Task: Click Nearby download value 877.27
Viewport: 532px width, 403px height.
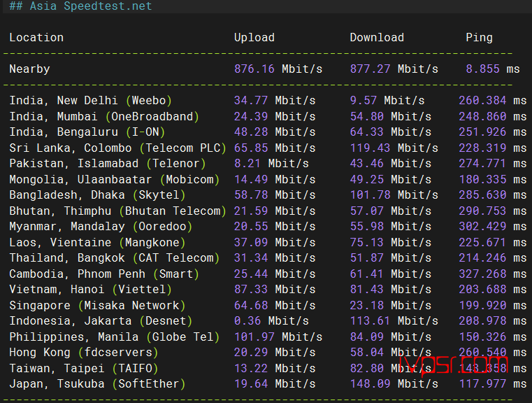Action: [x=370, y=69]
